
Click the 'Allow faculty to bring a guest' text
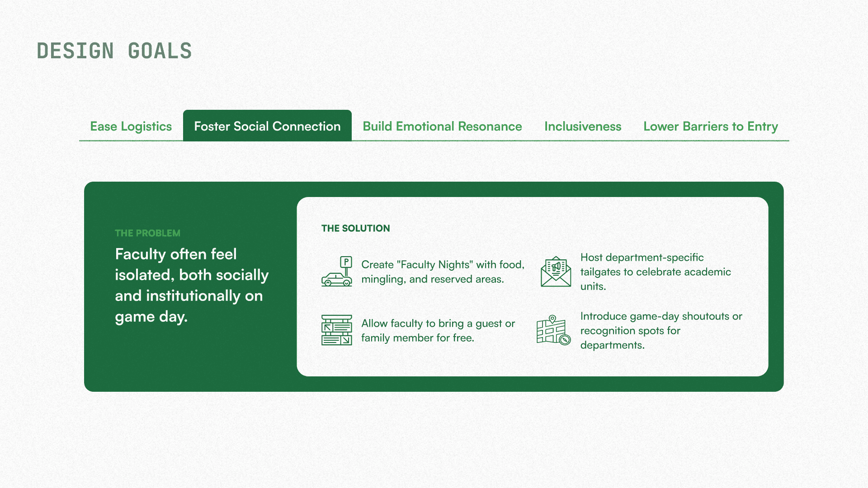438,330
